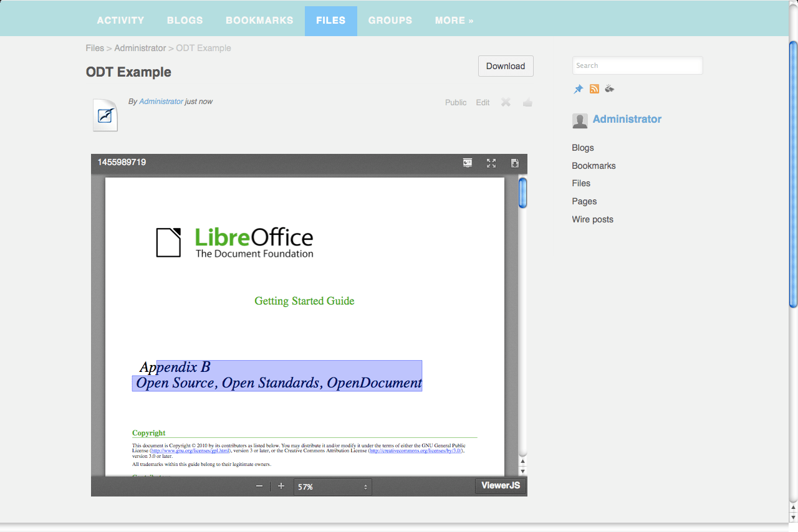The height and width of the screenshot is (532, 798).
Task: Open Bookmarks in the sidebar menu
Action: [594, 166]
